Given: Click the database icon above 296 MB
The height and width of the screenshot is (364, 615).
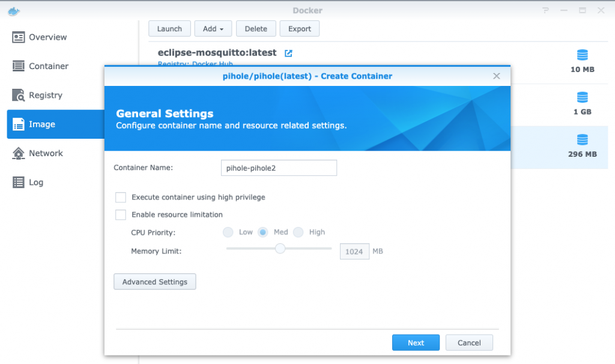Looking at the screenshot, I should [x=583, y=139].
